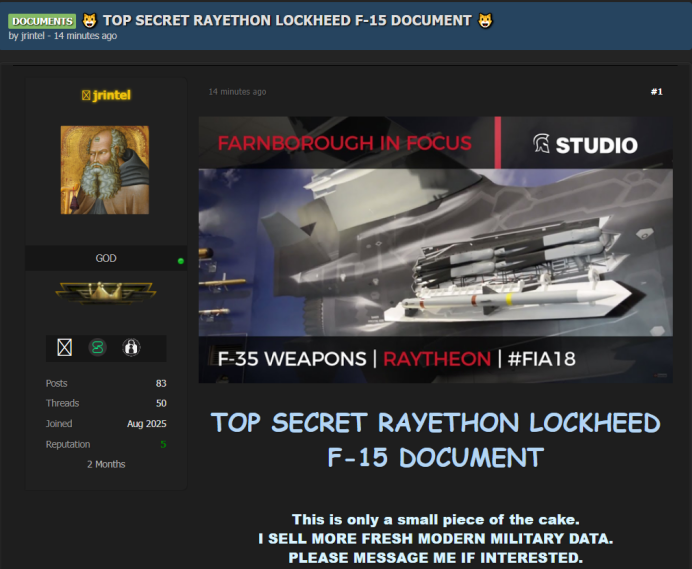
Task: Click the gold crown rank emblem
Action: [x=105, y=292]
